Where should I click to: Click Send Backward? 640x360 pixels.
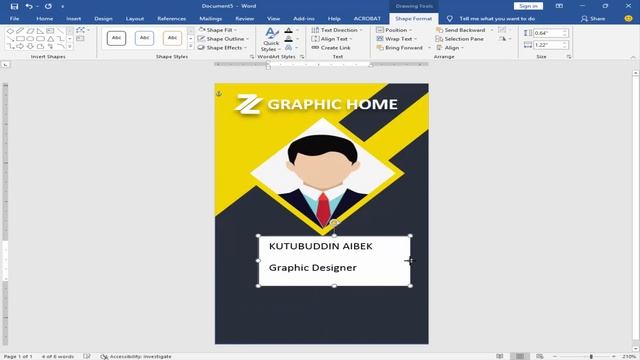click(460, 30)
